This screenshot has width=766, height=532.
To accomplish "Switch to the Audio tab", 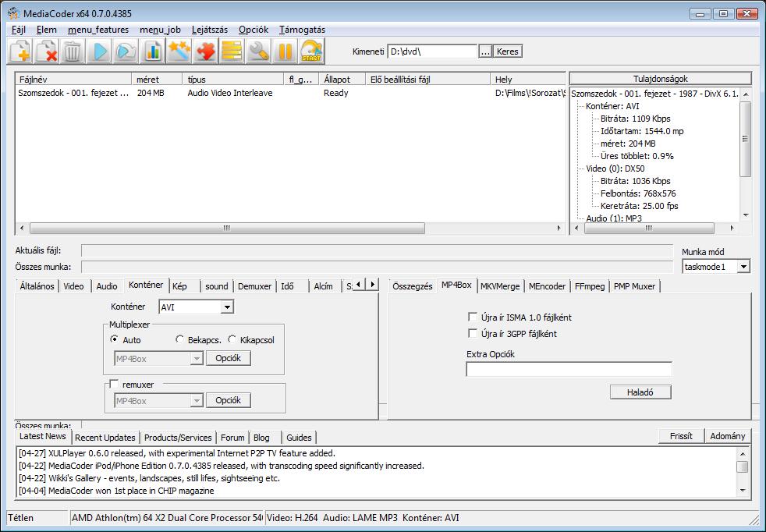I will (x=107, y=286).
